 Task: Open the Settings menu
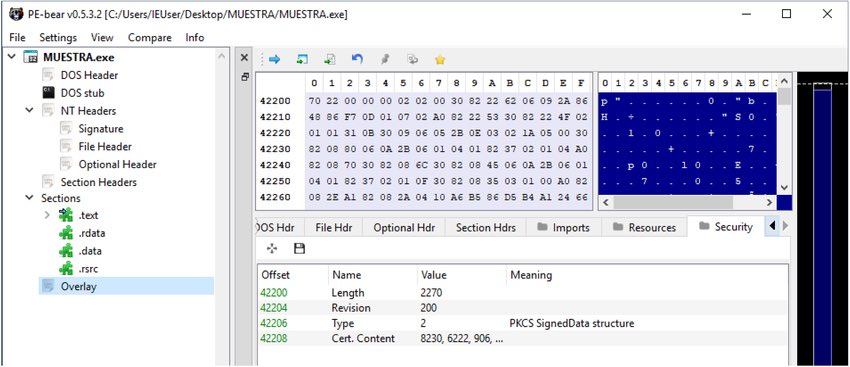[58, 37]
